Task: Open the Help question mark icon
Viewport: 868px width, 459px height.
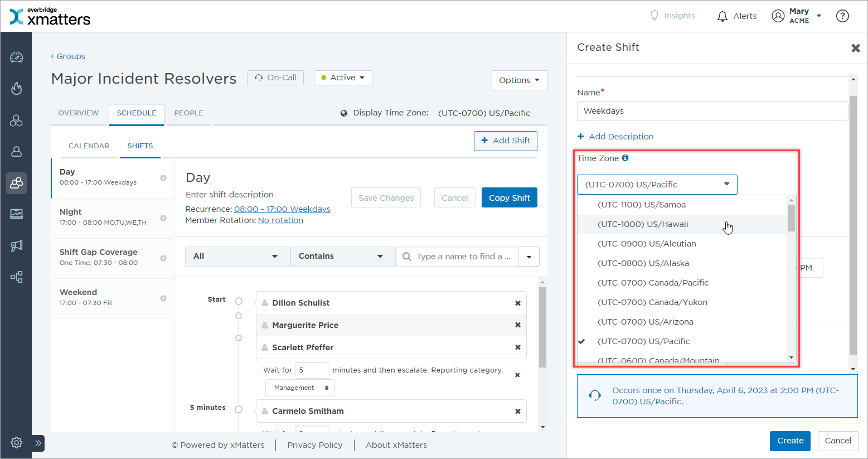Action: [x=842, y=16]
